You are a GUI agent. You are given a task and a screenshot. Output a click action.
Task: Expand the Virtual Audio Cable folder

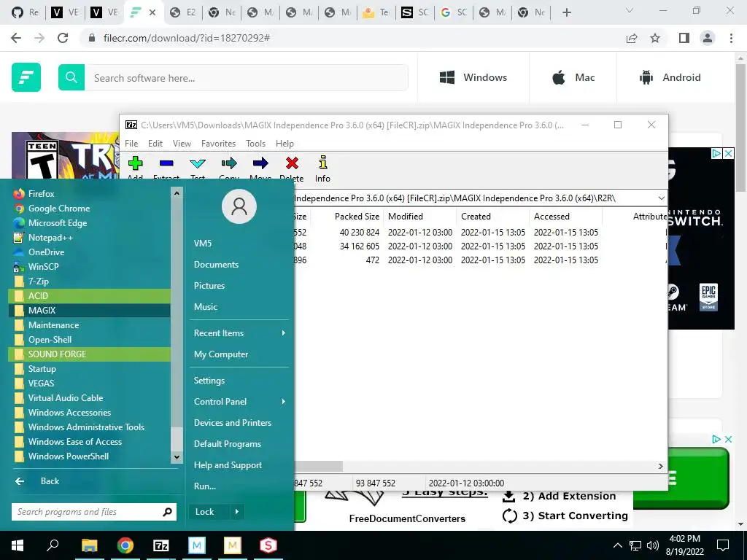coord(89,397)
